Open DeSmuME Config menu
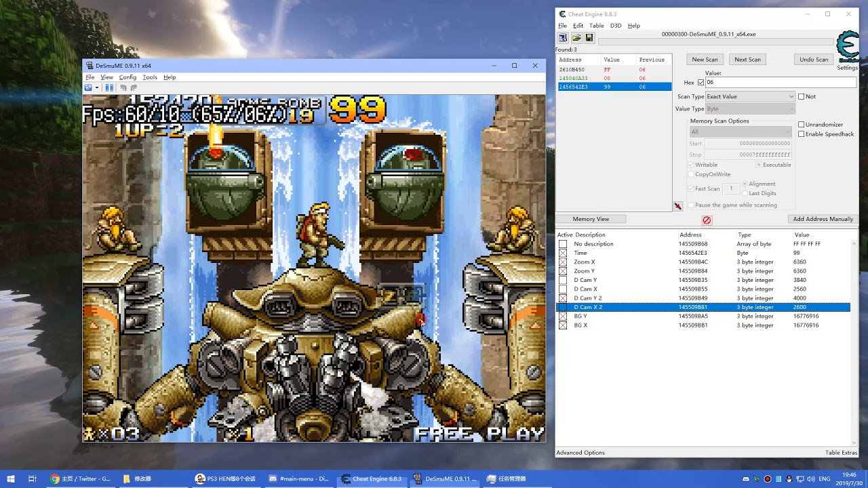 point(127,77)
